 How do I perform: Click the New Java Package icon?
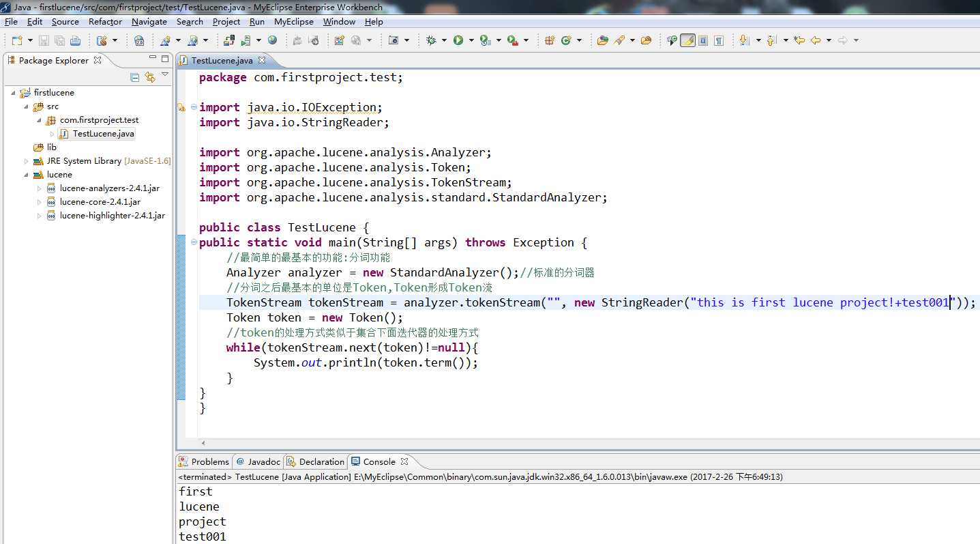click(x=550, y=40)
